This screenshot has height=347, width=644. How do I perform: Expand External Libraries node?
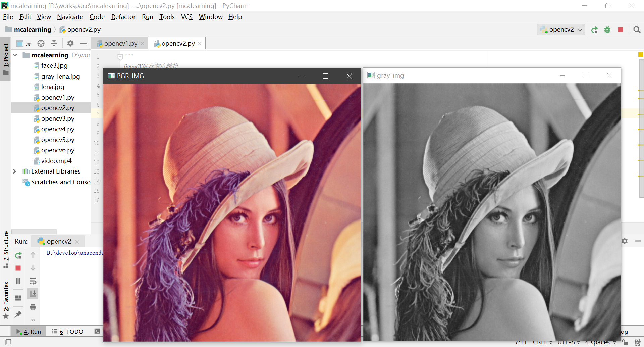click(x=15, y=171)
